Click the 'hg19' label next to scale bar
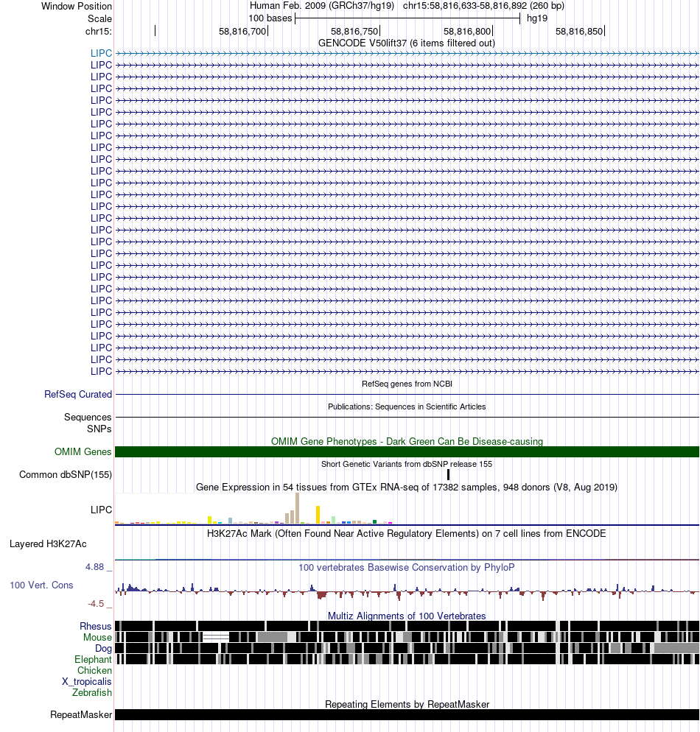Screen dimensions: 700x732 coord(537,18)
